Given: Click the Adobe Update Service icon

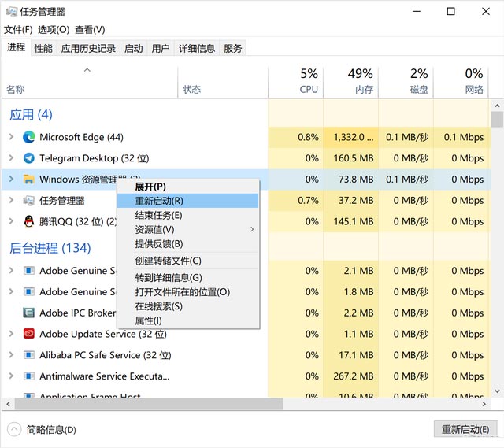Looking at the screenshot, I should click(29, 334).
